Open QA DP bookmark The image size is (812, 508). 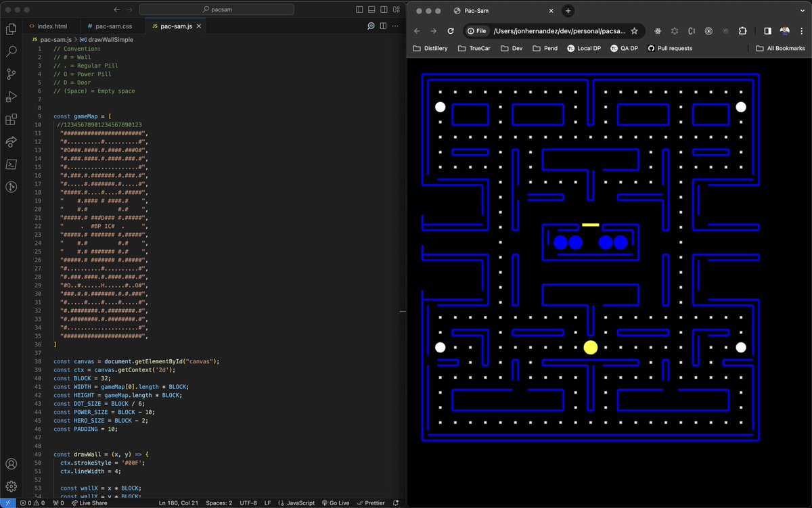pos(623,49)
